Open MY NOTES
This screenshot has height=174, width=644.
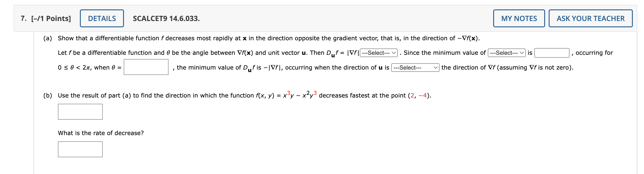tap(519, 18)
